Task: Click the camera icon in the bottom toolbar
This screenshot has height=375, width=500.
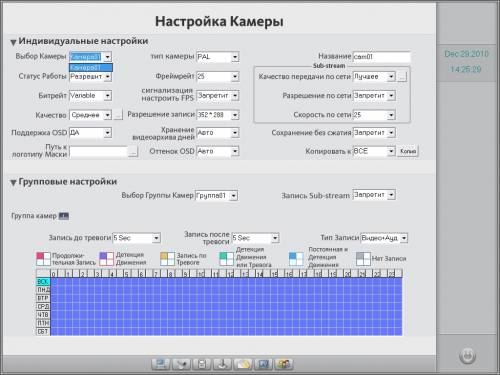Action: coord(181,364)
